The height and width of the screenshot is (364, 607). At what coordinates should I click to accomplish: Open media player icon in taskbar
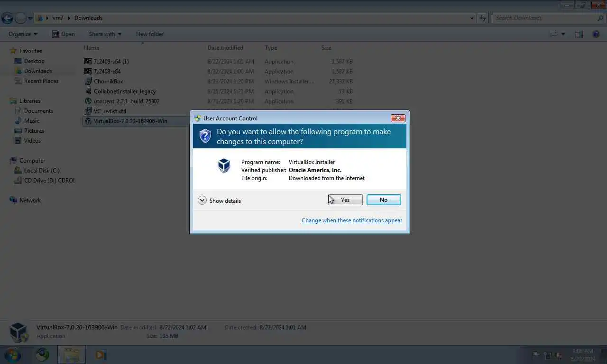[100, 355]
